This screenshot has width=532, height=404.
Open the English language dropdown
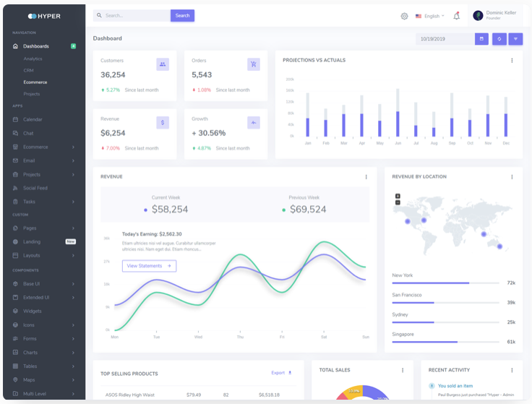pyautogui.click(x=430, y=16)
